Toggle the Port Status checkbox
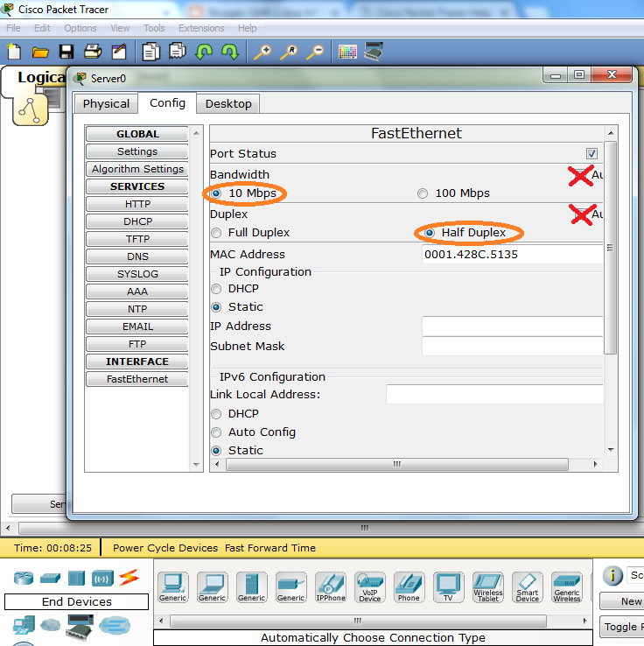Viewport: 644px width, 646px height. [x=591, y=154]
